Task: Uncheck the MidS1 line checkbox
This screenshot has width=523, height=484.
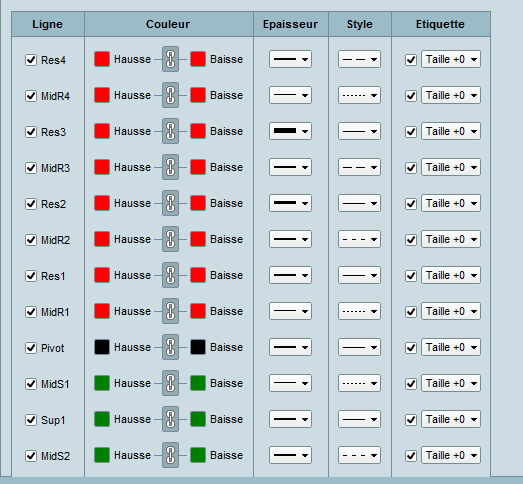Action: coord(31,384)
